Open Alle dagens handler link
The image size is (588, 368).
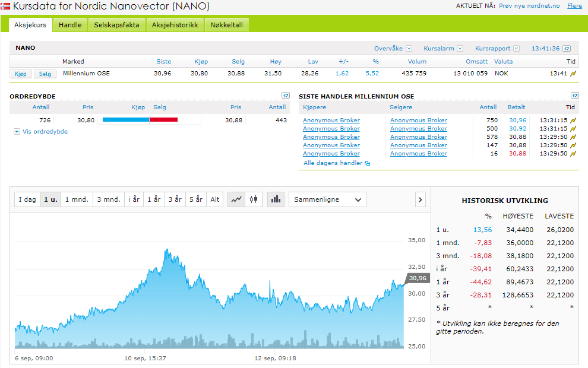333,163
